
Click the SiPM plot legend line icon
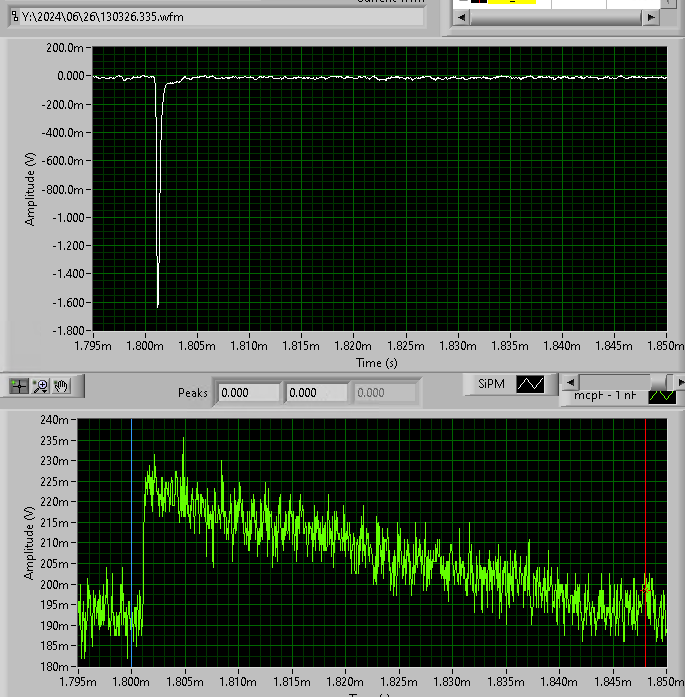click(x=530, y=384)
